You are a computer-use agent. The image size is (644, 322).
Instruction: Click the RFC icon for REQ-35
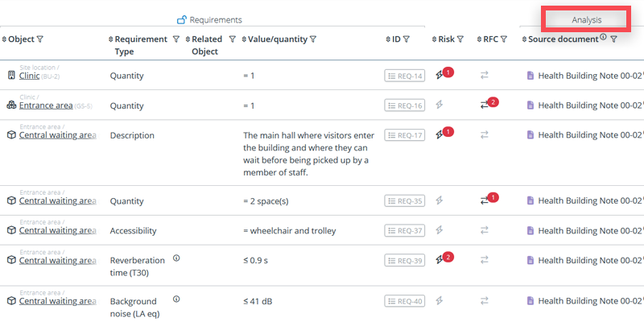point(485,200)
